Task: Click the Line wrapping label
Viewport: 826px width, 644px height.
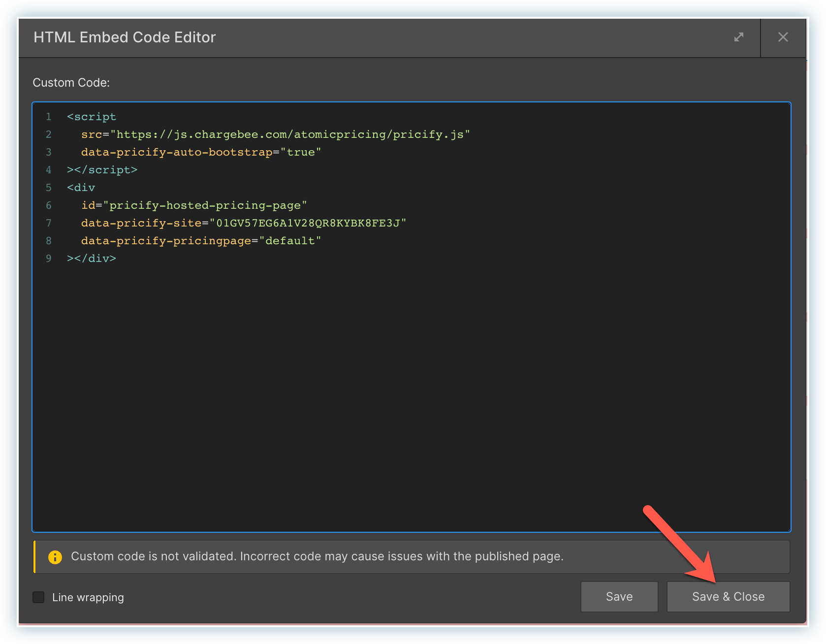Action: click(x=88, y=597)
